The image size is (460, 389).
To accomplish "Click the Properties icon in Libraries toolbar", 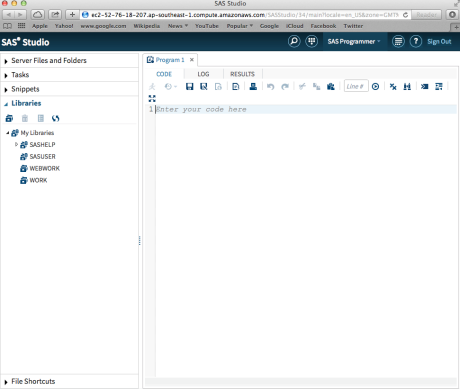I will (x=41, y=118).
